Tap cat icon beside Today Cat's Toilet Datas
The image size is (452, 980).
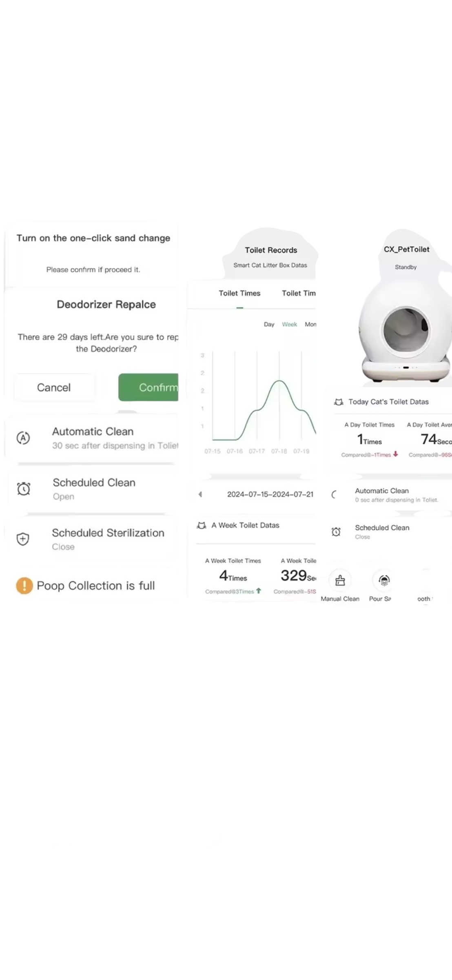click(x=339, y=402)
